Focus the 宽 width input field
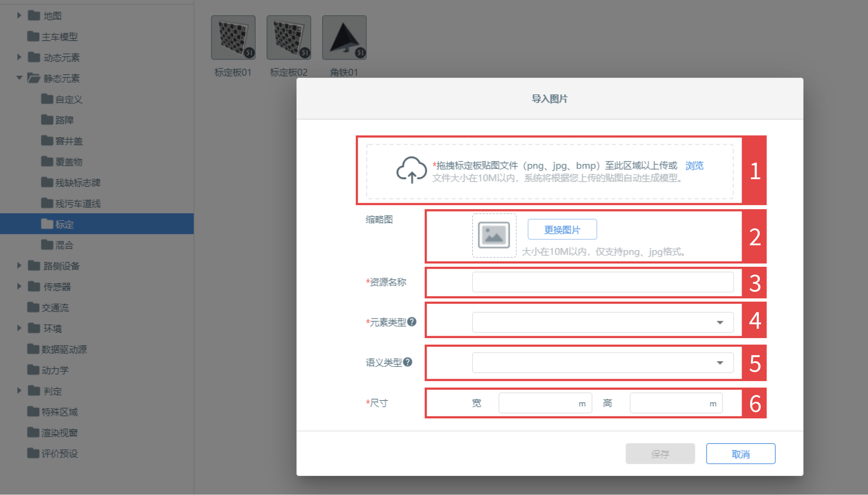This screenshot has width=868, height=495. point(545,403)
